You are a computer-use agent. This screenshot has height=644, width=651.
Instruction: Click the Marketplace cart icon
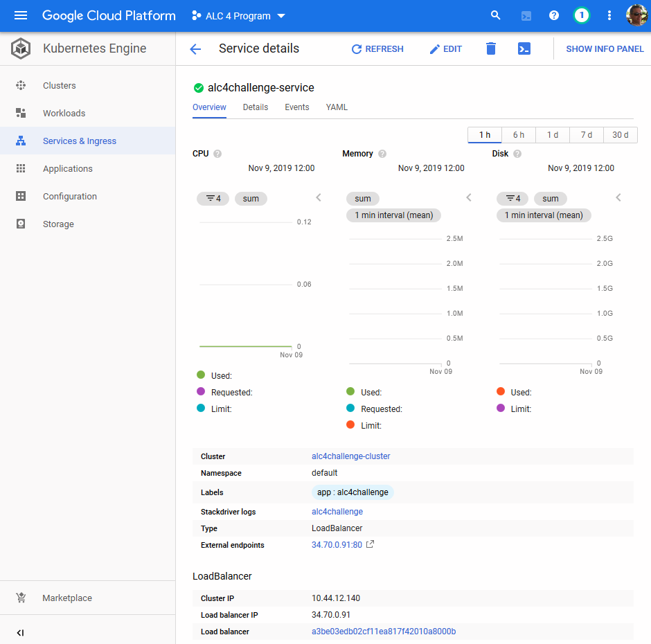pos(21,598)
